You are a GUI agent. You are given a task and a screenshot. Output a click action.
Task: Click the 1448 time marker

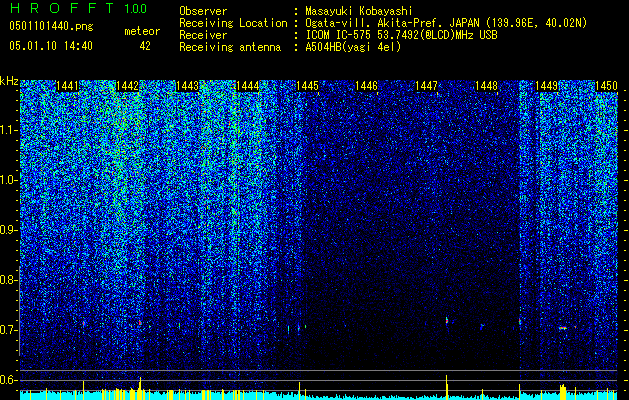coord(486,86)
